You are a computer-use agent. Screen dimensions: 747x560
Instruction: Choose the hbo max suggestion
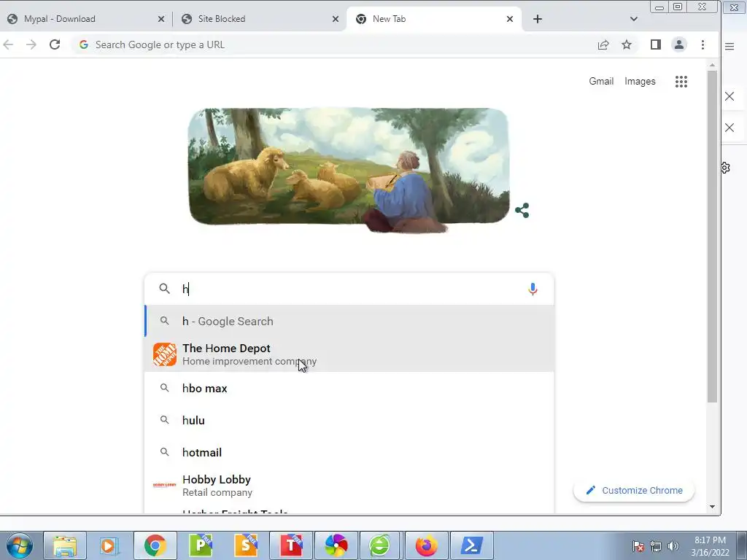click(x=349, y=389)
